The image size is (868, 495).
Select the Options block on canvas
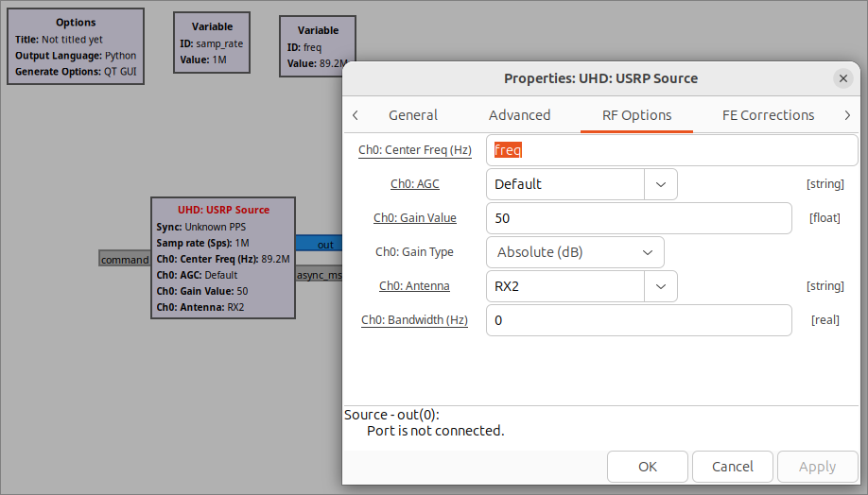point(76,46)
